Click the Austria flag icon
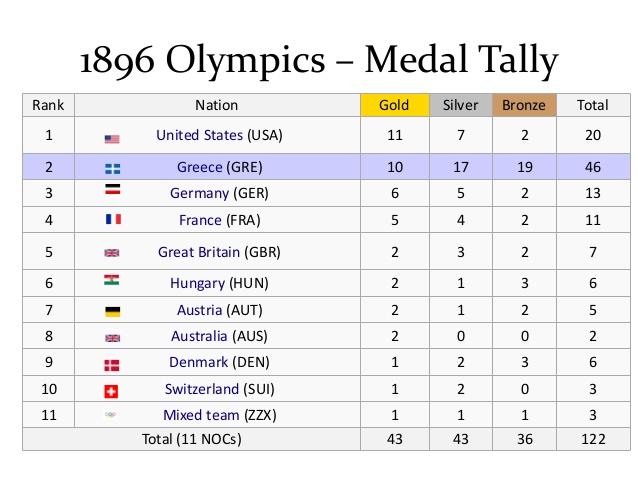This screenshot has width=638, height=479. pyautogui.click(x=112, y=312)
